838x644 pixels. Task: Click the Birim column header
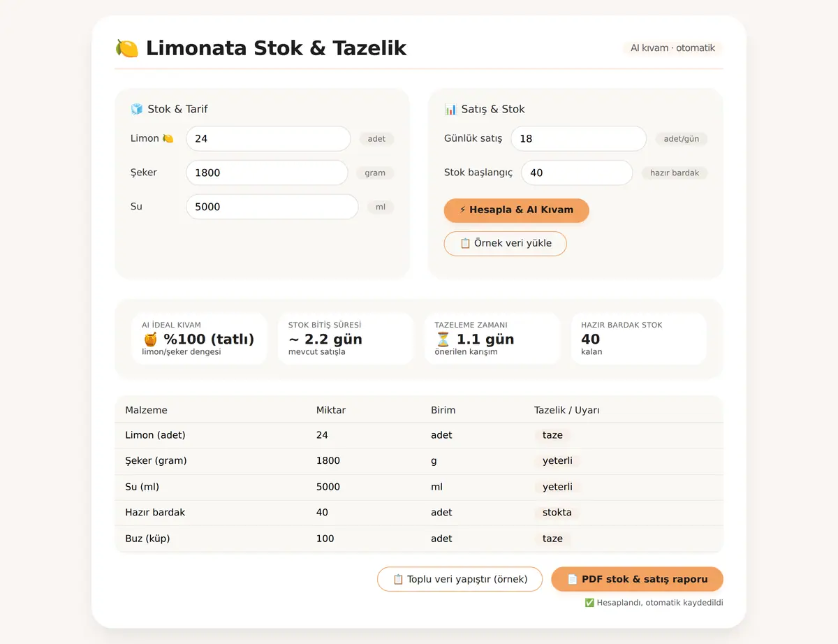tap(443, 410)
